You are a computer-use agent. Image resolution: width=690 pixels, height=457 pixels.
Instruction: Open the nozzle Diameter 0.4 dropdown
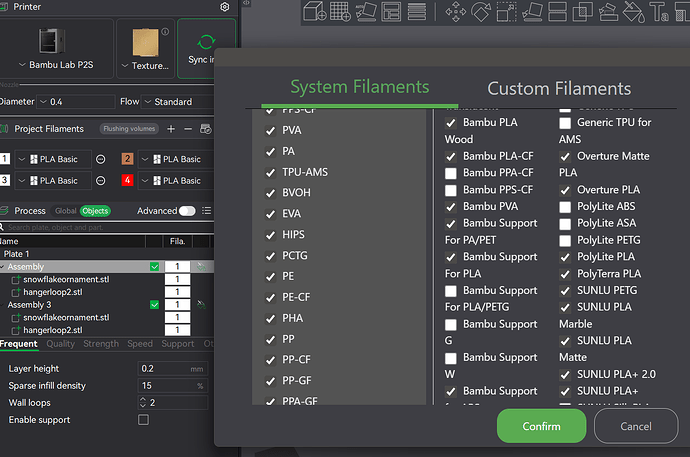(75, 102)
